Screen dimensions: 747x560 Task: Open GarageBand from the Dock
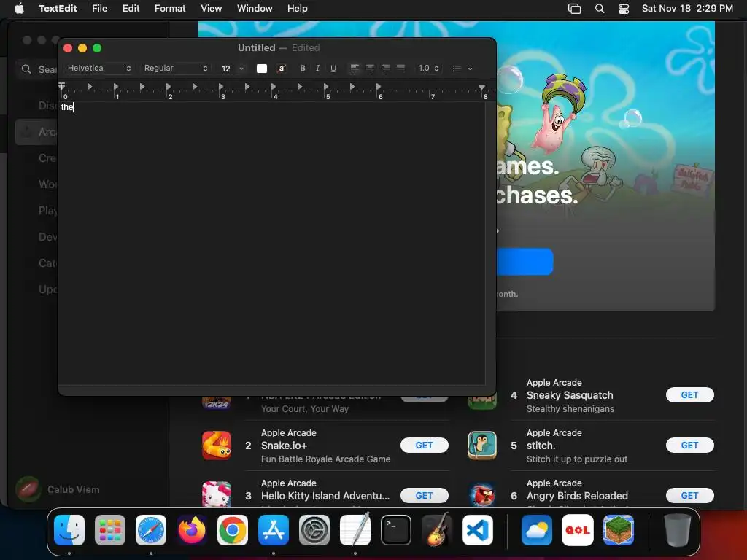pos(437,530)
